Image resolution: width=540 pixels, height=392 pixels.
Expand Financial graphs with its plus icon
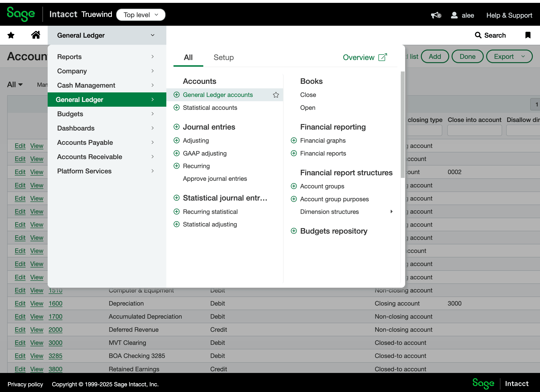tap(294, 141)
